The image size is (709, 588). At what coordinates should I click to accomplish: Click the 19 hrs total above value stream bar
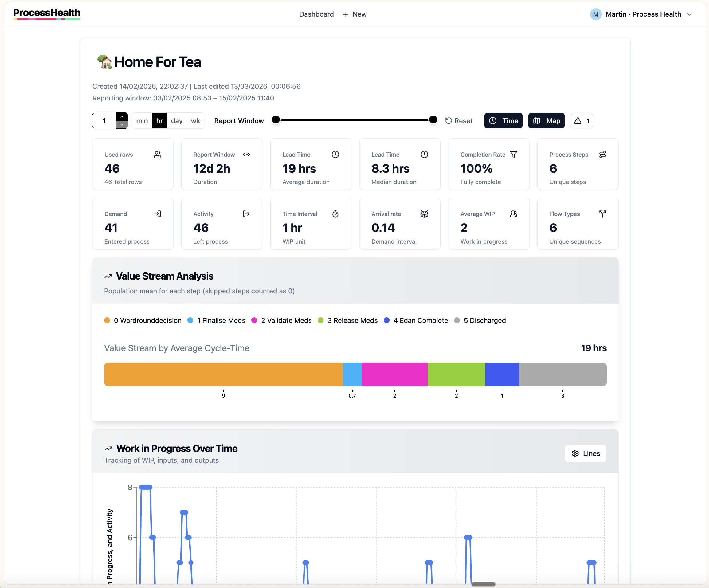[593, 348]
